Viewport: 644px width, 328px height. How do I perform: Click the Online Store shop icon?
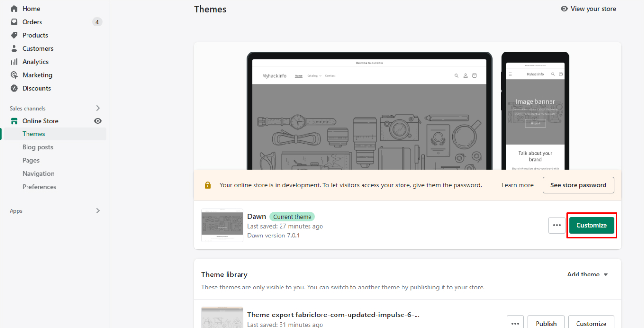click(14, 121)
